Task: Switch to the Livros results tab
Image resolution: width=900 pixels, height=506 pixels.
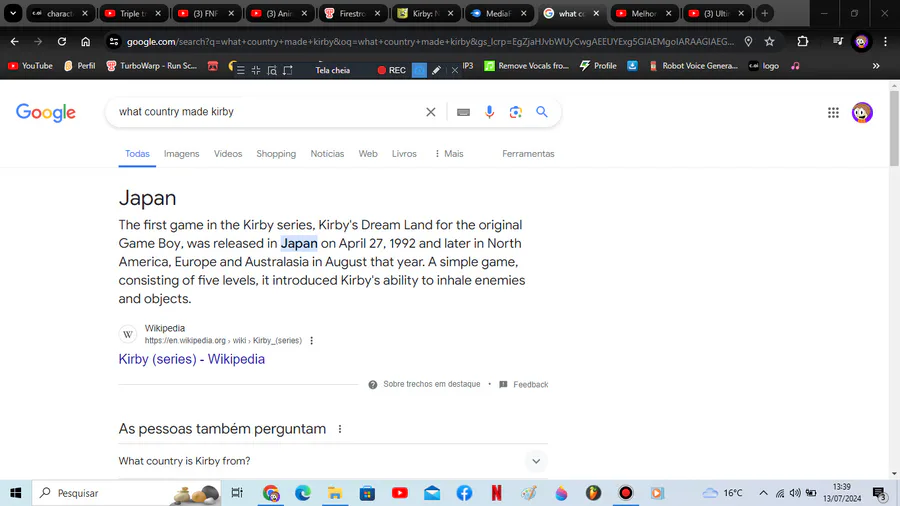Action: tap(404, 154)
